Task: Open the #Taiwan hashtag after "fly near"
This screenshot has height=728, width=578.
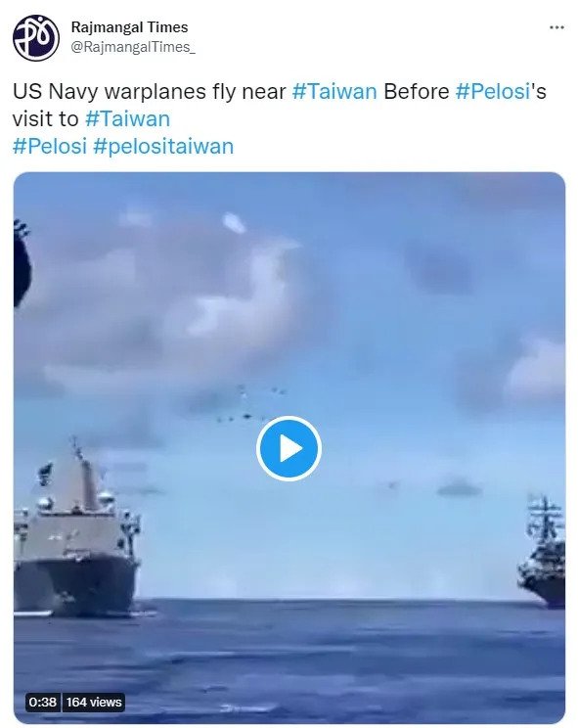Action: point(334,91)
